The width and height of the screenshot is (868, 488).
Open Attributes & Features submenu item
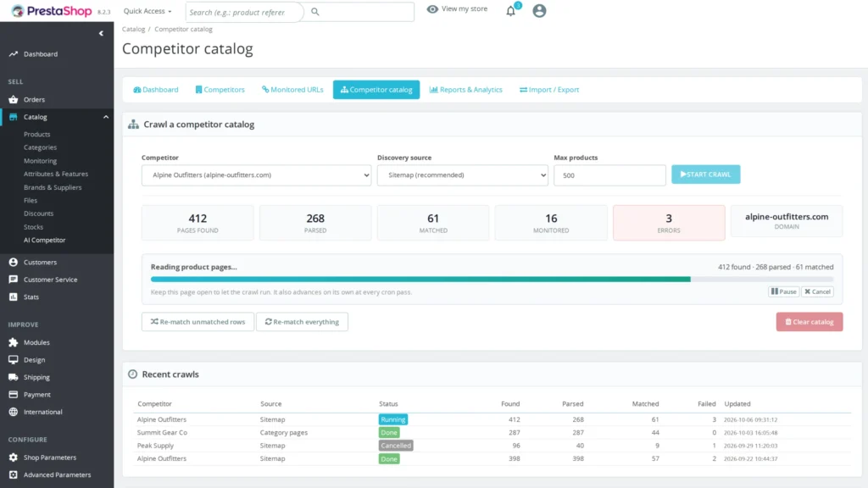click(x=56, y=174)
